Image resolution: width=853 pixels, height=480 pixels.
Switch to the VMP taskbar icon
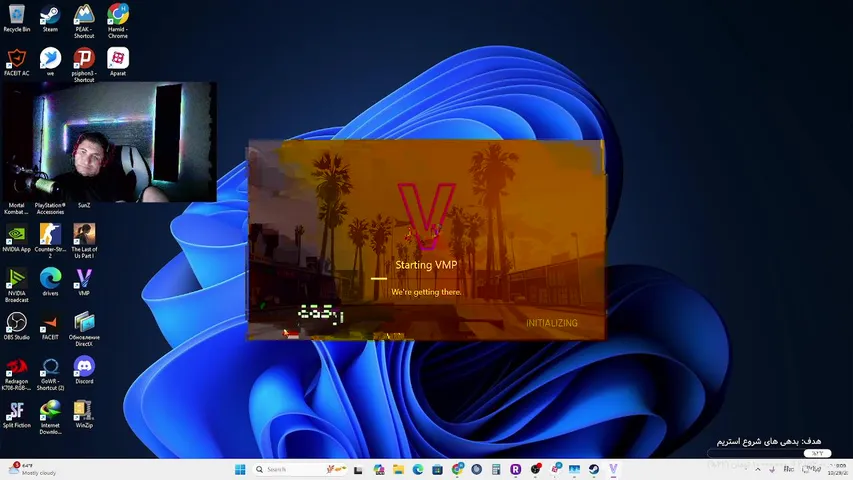point(614,470)
